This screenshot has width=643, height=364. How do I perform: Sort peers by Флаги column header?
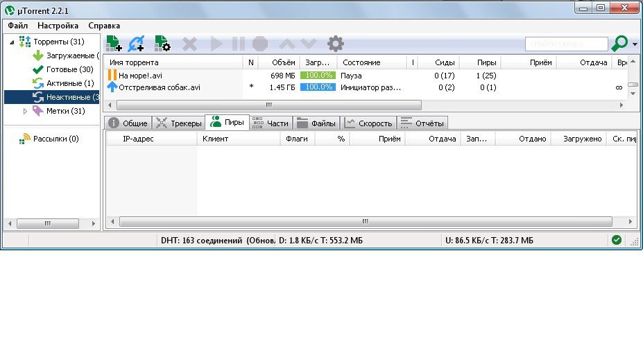pyautogui.click(x=298, y=139)
